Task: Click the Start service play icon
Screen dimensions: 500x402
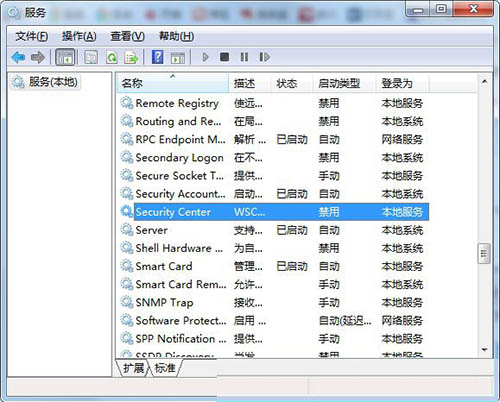Action: tap(205, 57)
